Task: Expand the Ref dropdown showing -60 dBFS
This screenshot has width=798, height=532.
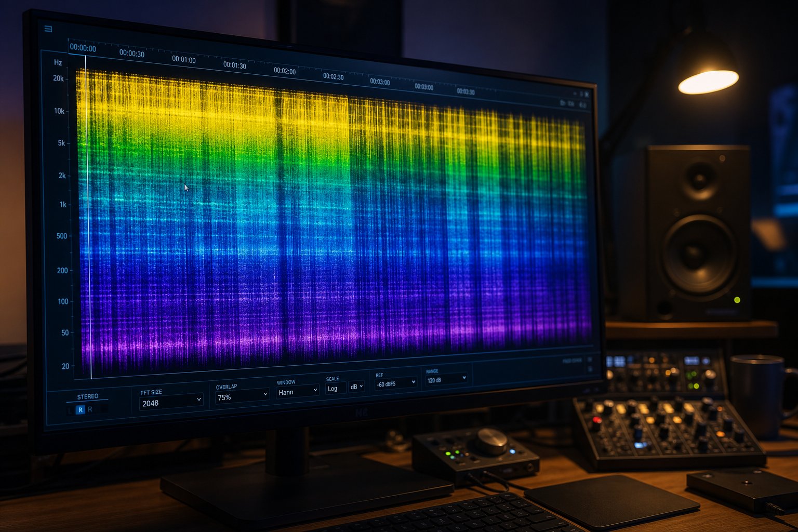Action: (x=396, y=383)
